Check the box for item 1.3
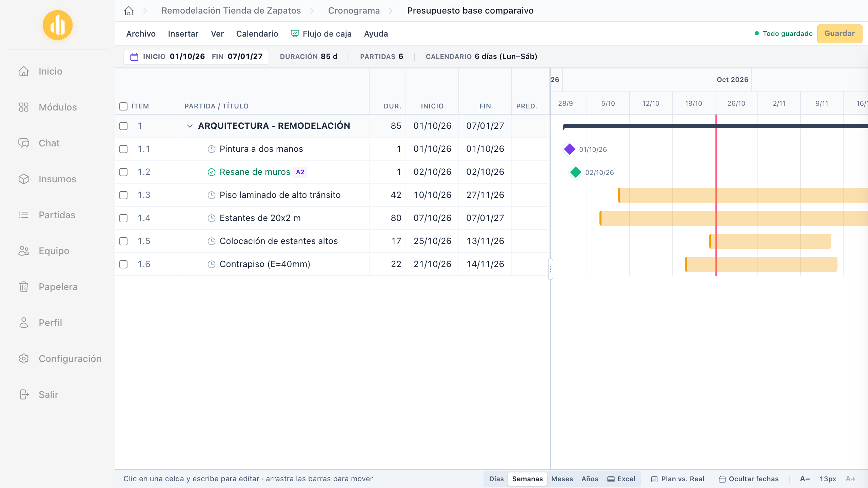Image resolution: width=868 pixels, height=488 pixels. 123,195
